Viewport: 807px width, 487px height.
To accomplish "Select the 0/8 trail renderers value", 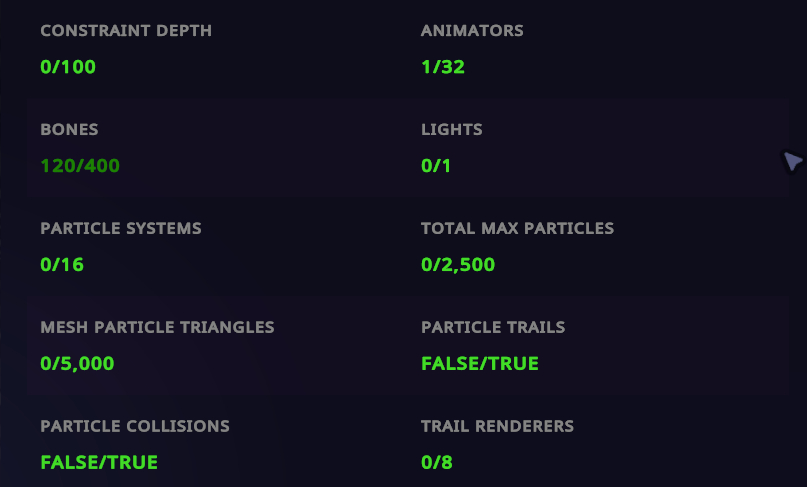I will point(437,463).
